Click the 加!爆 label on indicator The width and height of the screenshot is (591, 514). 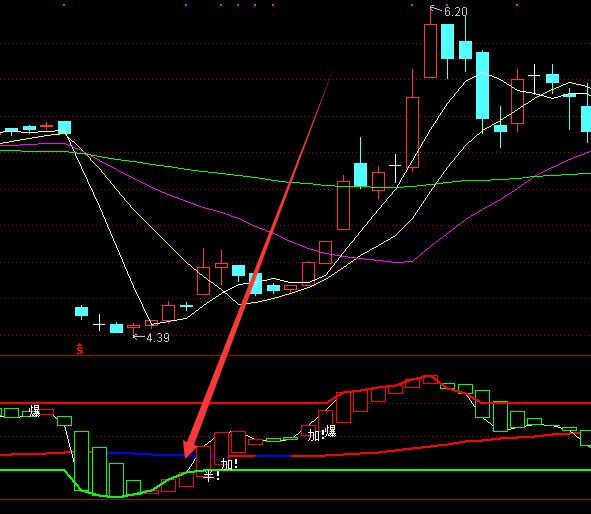pyautogui.click(x=322, y=433)
